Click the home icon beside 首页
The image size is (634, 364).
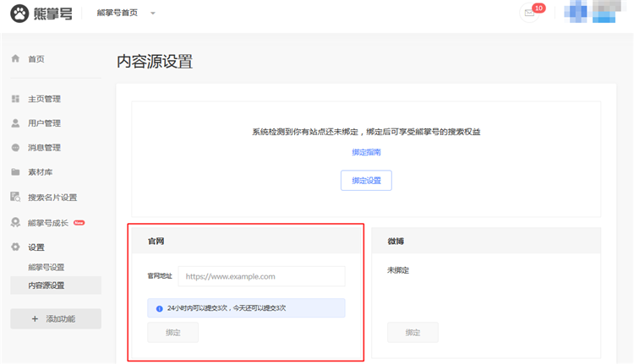pos(15,59)
